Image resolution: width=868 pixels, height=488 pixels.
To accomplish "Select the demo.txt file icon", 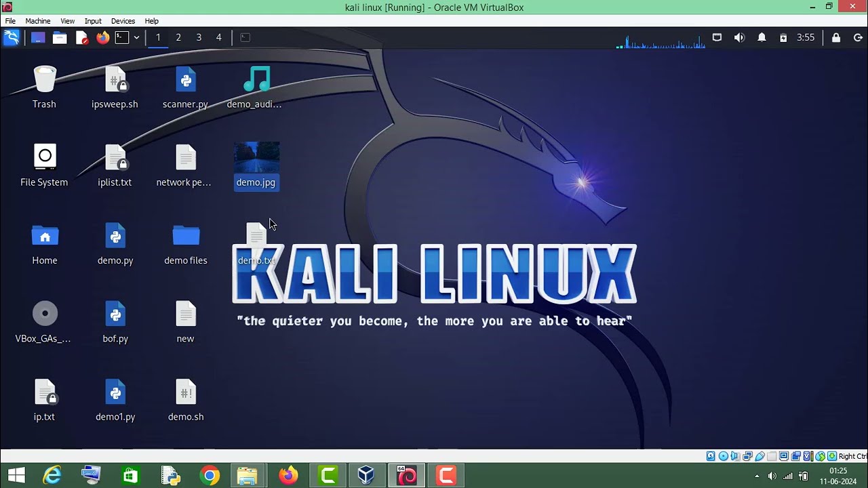I will [256, 243].
